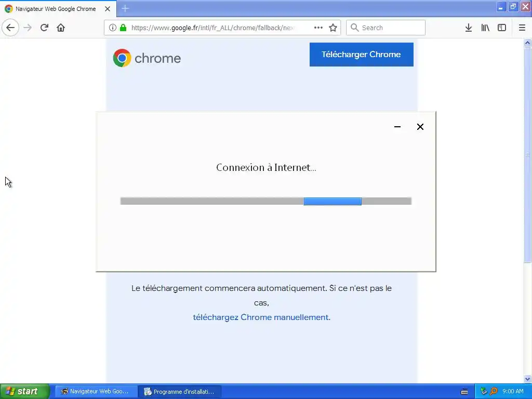Viewport: 532px width, 399px height.
Task: Open the Windows start menu
Action: coord(25,391)
